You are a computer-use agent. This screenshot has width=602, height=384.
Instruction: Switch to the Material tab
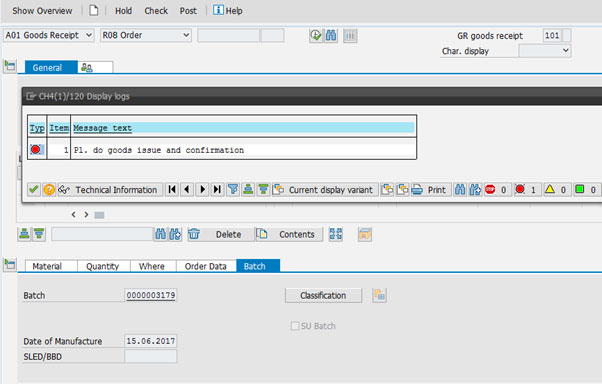point(51,266)
